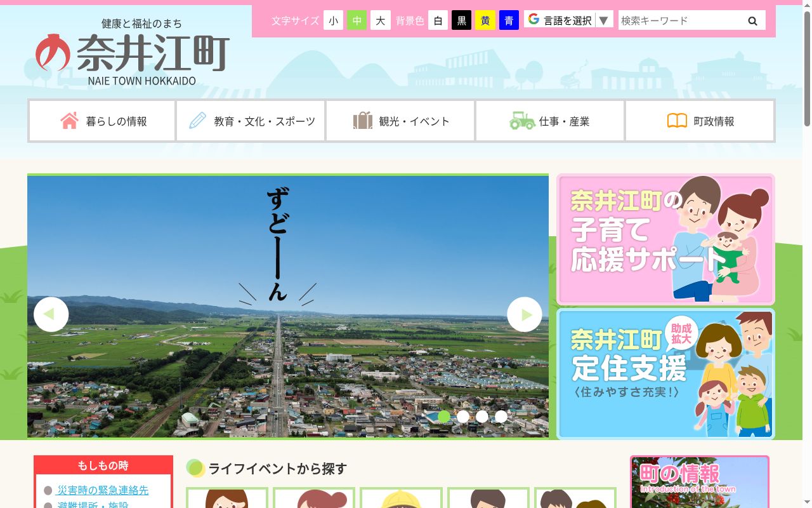Select black (黒) background color
The width and height of the screenshot is (812, 508).
pyautogui.click(x=461, y=20)
